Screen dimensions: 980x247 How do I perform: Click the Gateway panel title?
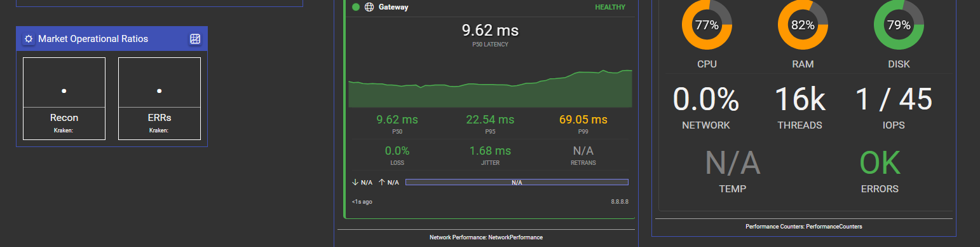point(393,8)
